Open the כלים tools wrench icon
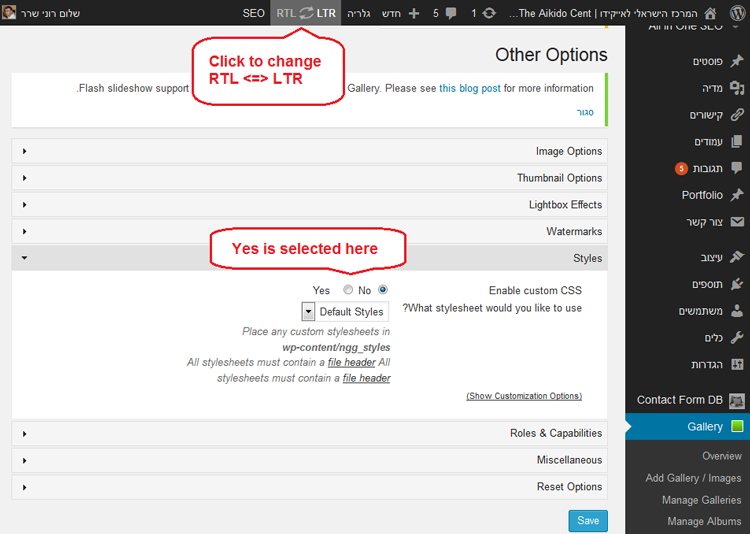Viewport: 750px width, 534px height. click(x=737, y=338)
